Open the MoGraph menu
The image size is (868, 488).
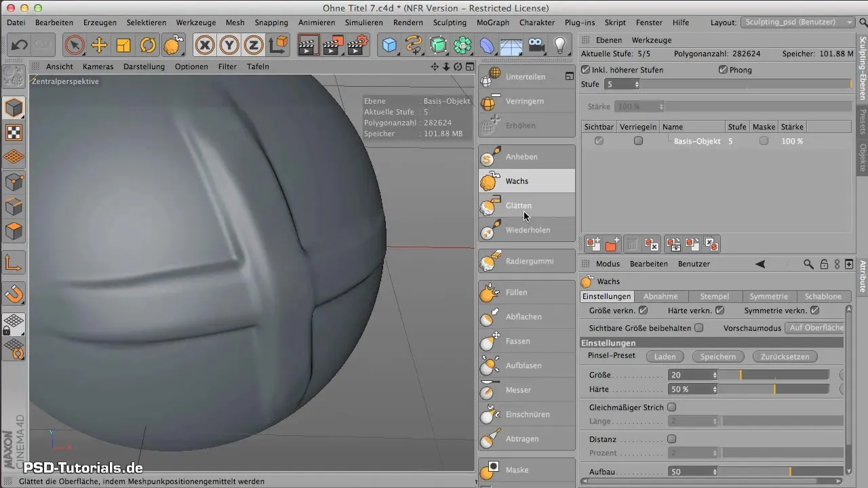(x=493, y=22)
